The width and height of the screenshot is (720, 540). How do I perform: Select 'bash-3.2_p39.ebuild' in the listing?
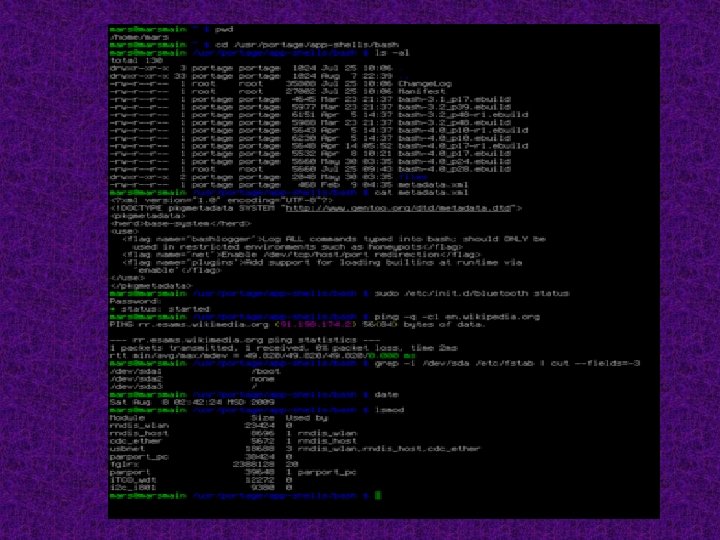click(455, 107)
